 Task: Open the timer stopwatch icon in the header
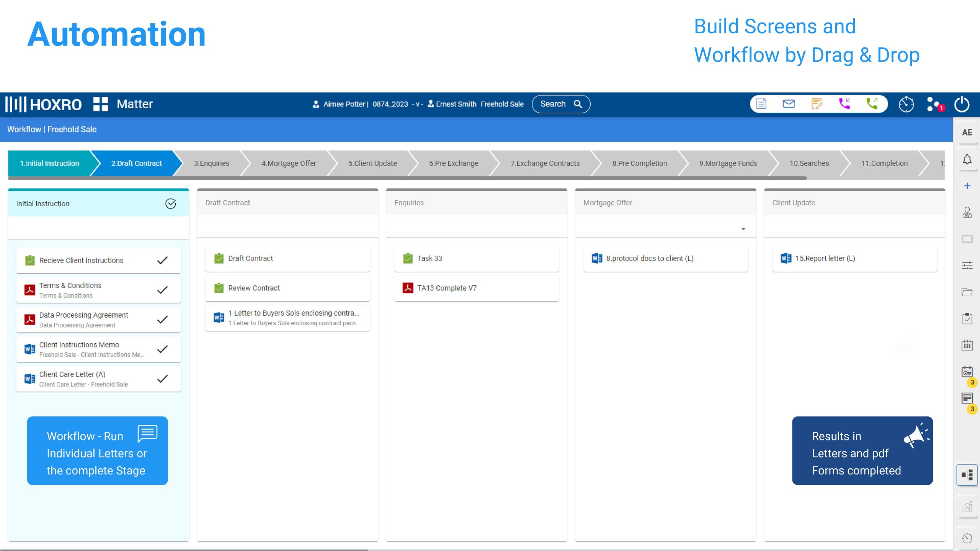click(x=906, y=104)
